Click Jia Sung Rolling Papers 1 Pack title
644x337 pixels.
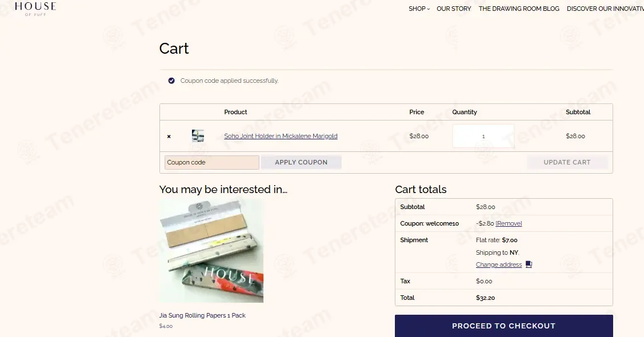point(202,315)
